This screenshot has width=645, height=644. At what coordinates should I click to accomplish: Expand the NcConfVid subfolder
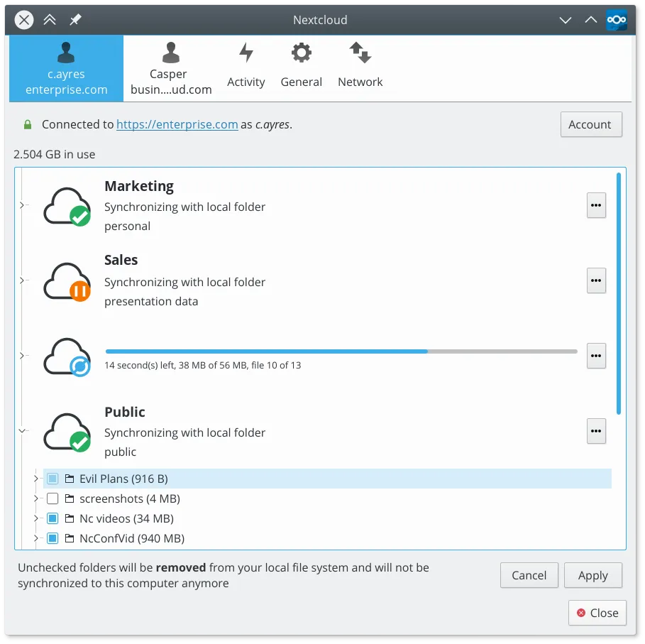(x=35, y=538)
